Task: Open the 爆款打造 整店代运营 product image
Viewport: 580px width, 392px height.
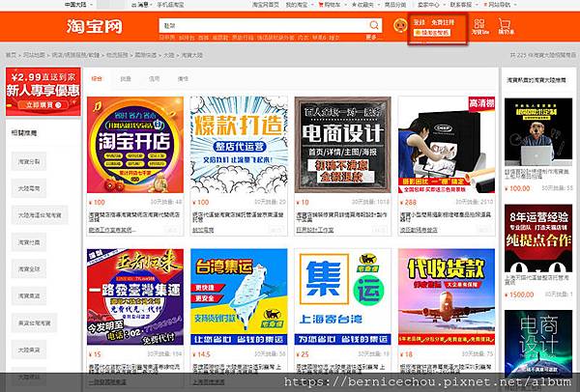Action: 239,145
